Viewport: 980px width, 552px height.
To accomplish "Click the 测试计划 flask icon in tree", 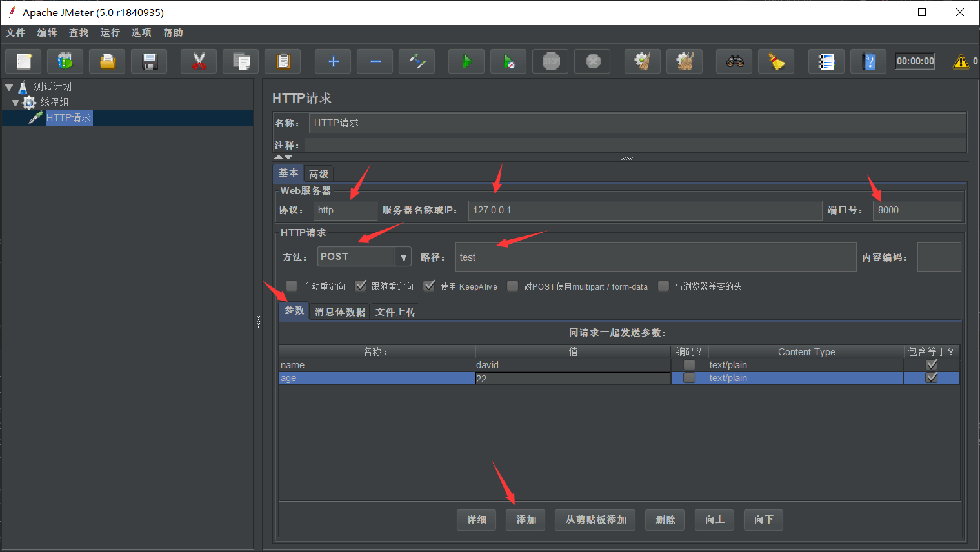I will [23, 87].
